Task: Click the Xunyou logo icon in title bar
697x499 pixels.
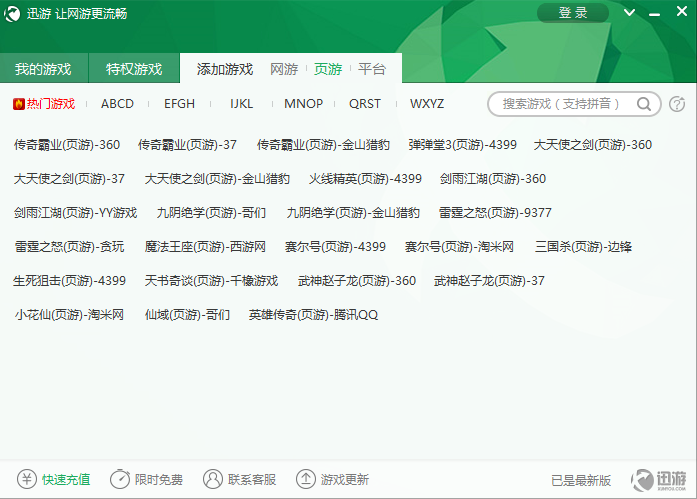Action: point(12,14)
